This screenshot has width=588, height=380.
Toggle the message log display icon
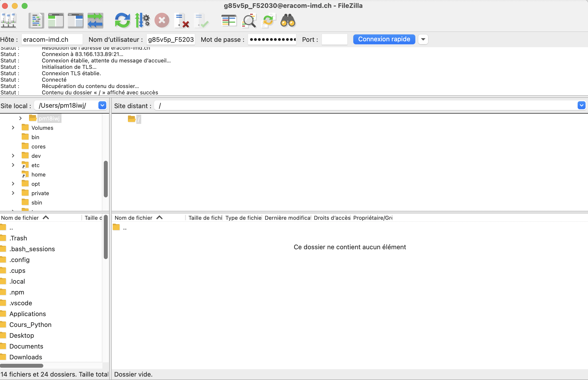coord(36,20)
